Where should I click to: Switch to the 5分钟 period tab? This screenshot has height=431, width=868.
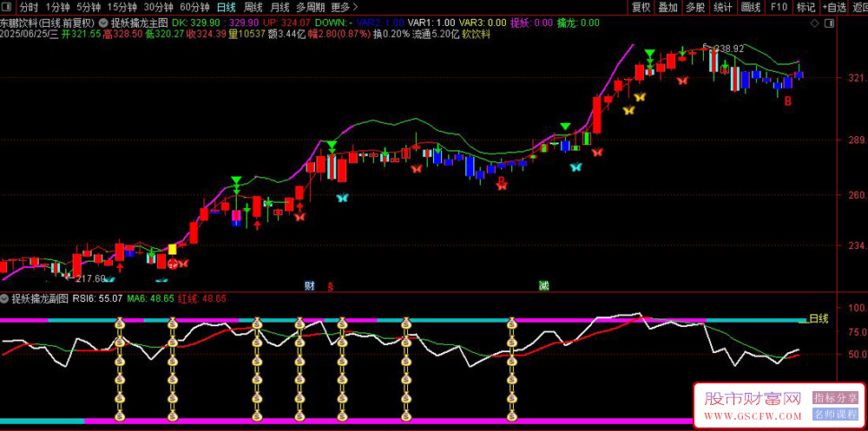click(x=89, y=7)
